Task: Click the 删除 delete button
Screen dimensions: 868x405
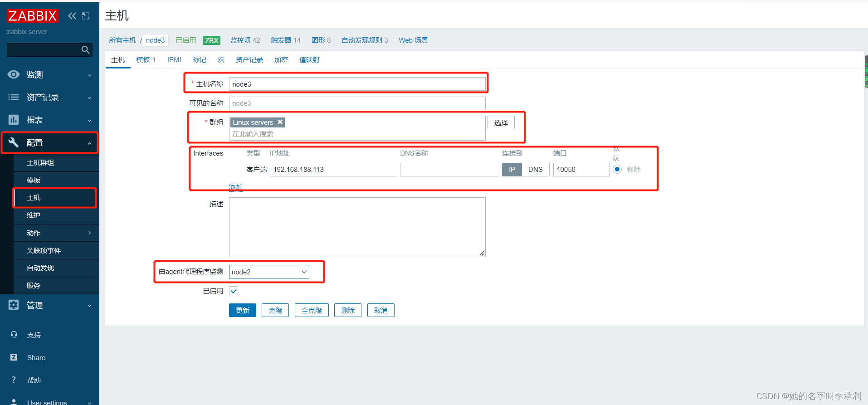Action: 348,310
